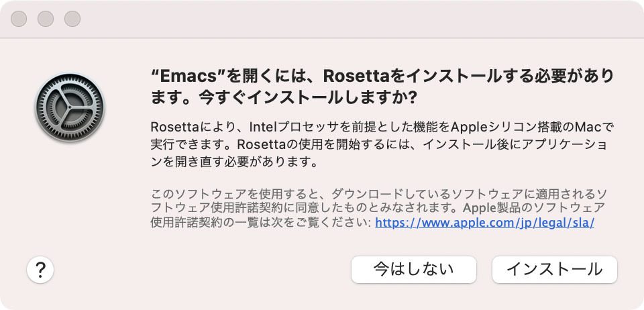Click blank dialog space beside the help button
Viewport: 644px width, 310px height.
[185, 270]
